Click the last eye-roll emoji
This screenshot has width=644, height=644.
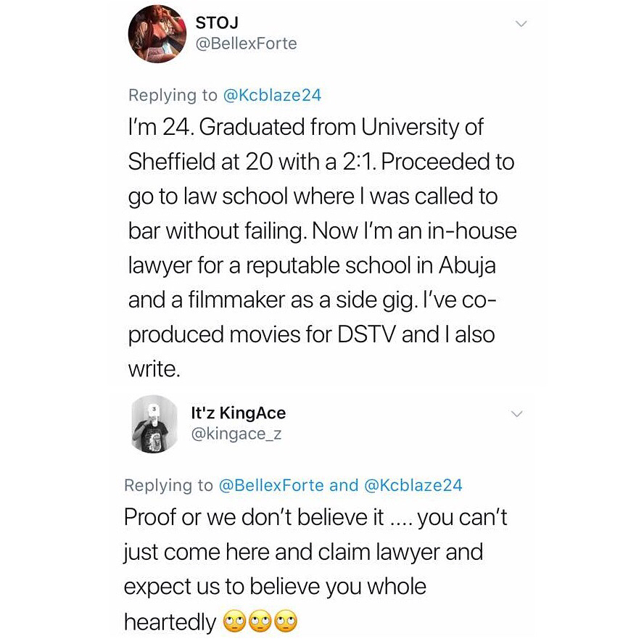(x=286, y=621)
